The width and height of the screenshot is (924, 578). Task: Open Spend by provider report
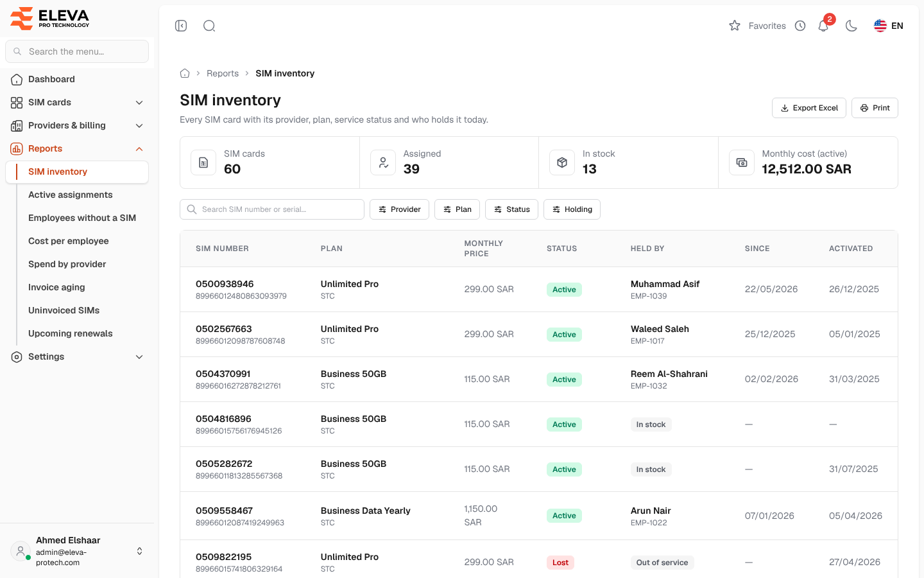click(67, 265)
